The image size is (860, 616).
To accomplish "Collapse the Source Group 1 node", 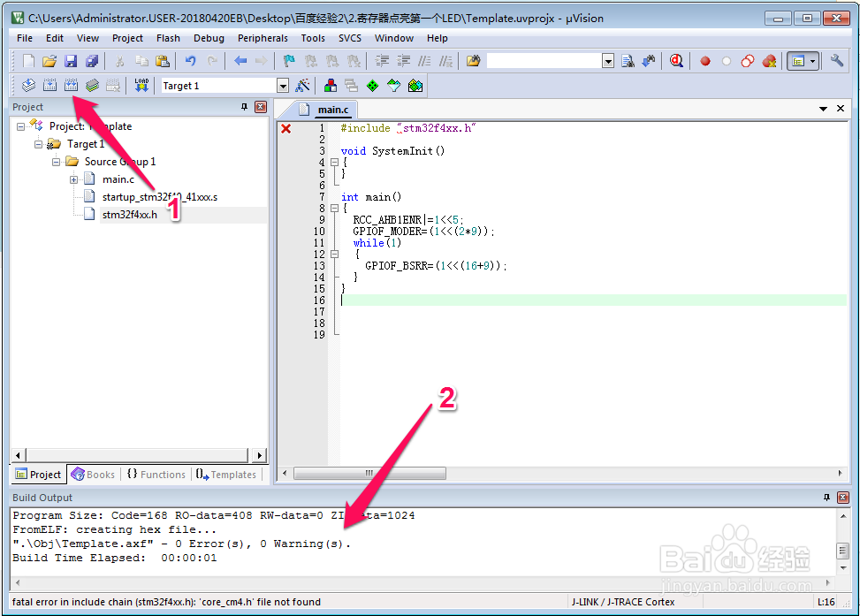I will (x=56, y=162).
